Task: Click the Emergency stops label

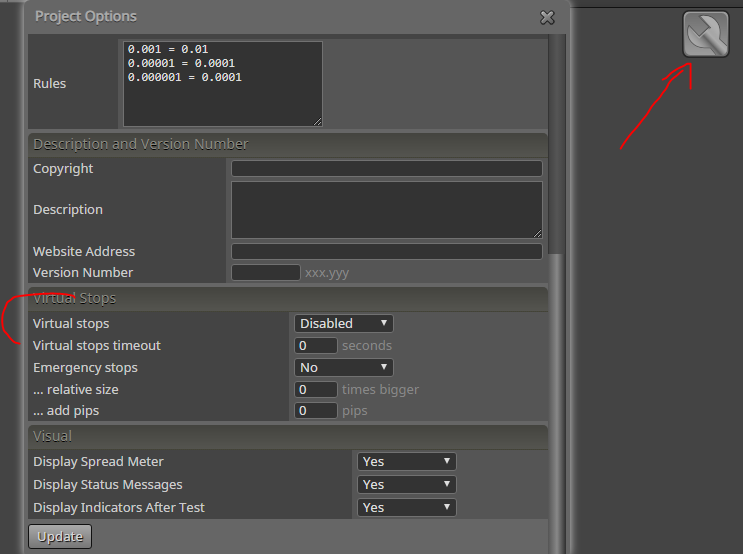Action: point(85,368)
